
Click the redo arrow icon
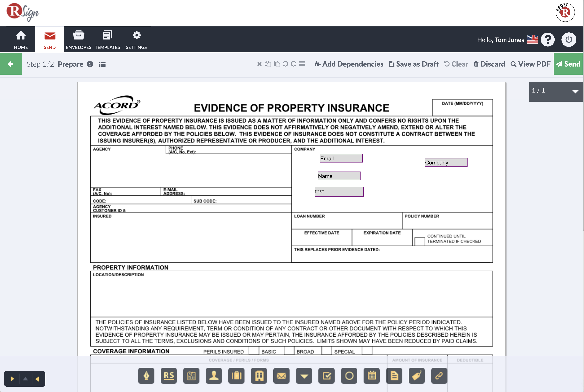pos(294,64)
